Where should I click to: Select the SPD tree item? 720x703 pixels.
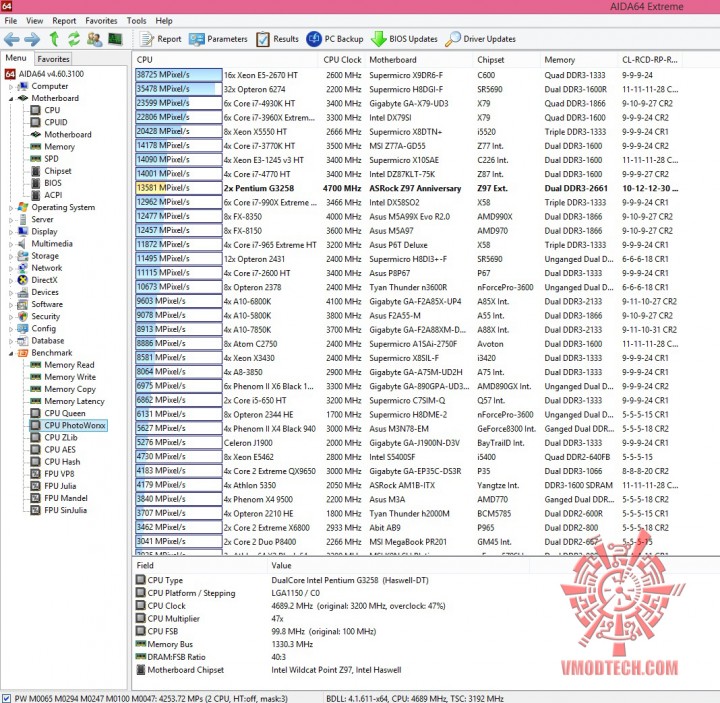[x=45, y=158]
